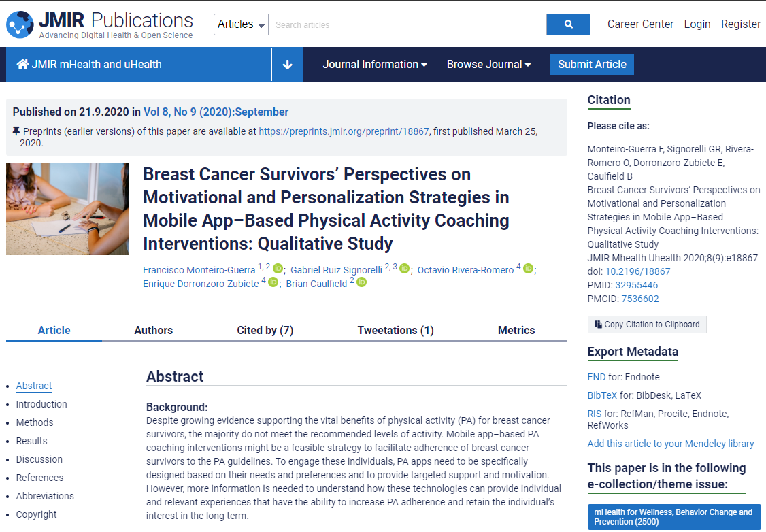Switch to the Metrics tab
766x532 pixels.
pos(516,330)
